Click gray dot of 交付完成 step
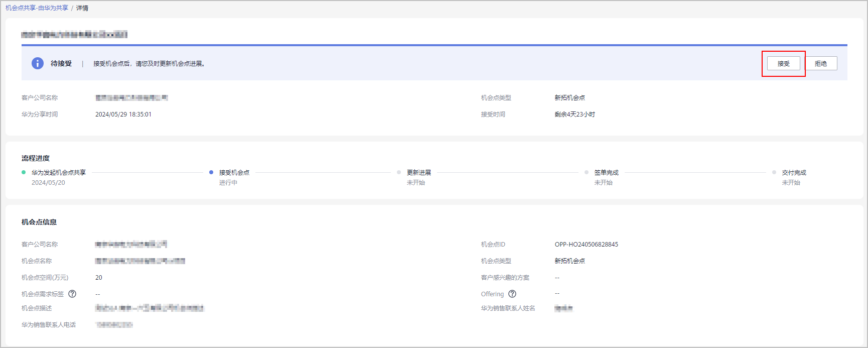868x348 pixels. (774, 172)
